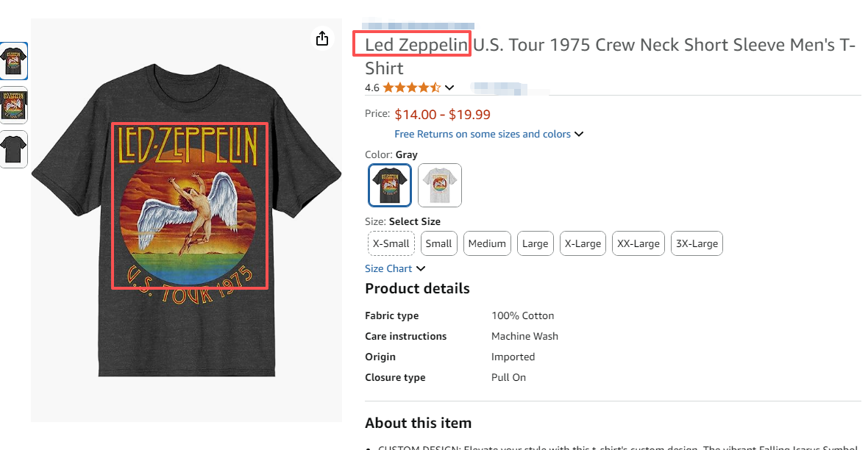The height and width of the screenshot is (450, 868).
Task: Select the first gray shirt thumbnail
Action: [14, 61]
